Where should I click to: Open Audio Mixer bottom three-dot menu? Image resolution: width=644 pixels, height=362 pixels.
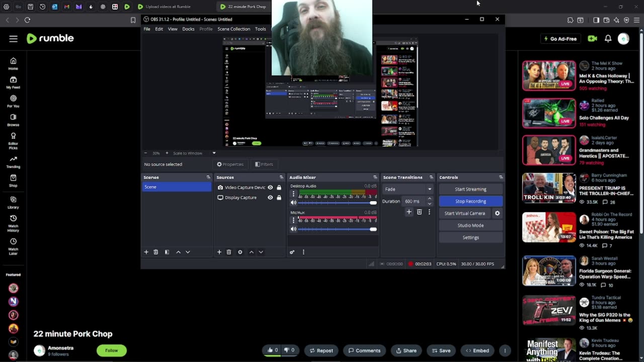[x=303, y=252]
